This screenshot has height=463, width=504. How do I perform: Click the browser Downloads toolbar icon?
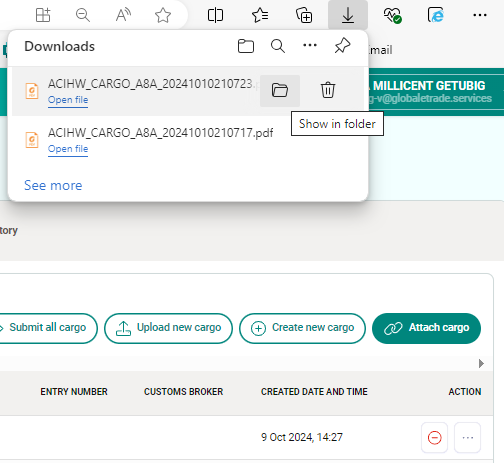click(348, 15)
